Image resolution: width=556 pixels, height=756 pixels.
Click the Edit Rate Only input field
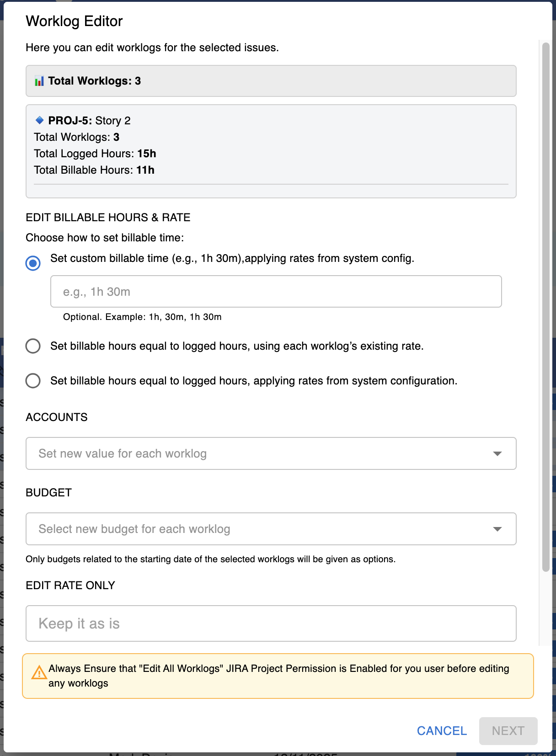pos(271,623)
